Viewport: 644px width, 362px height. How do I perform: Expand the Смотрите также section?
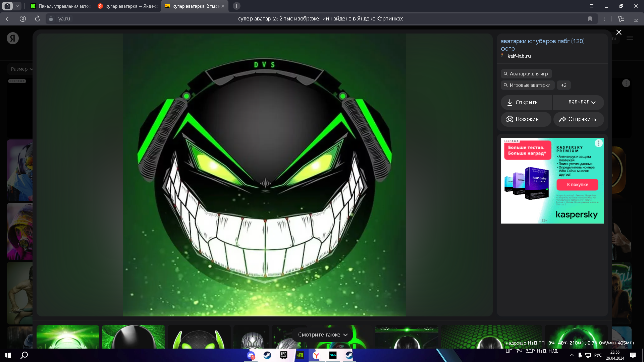click(323, 335)
